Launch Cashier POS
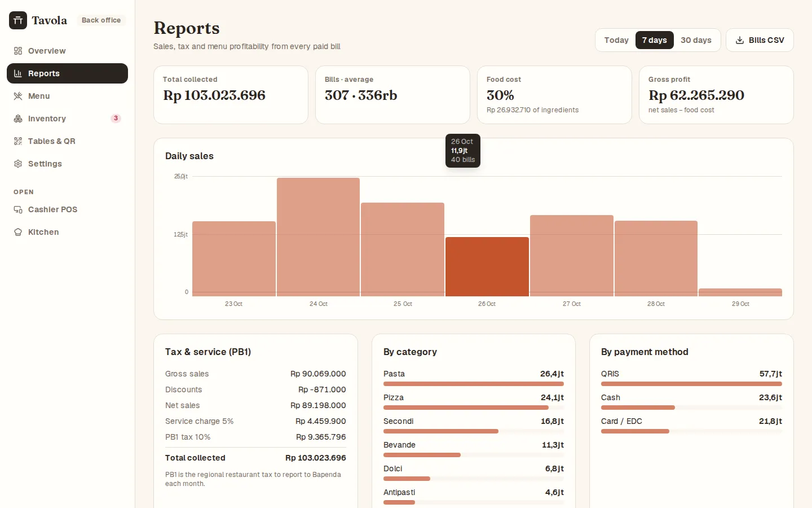This screenshot has height=508, width=812. click(x=67, y=209)
